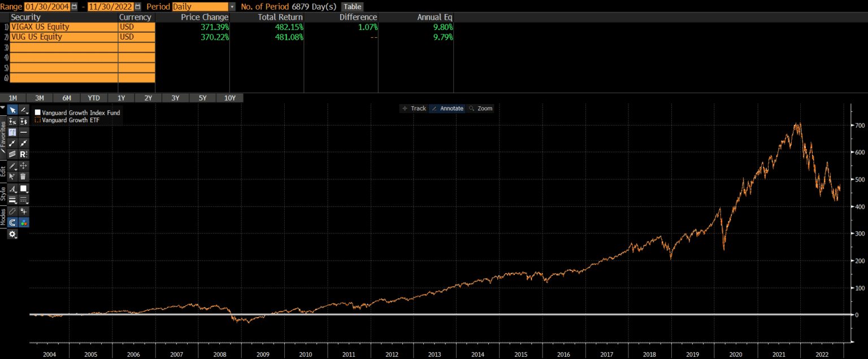This screenshot has width=868, height=359.
Task: Enable Zoom mode on the chart
Action: 480,109
